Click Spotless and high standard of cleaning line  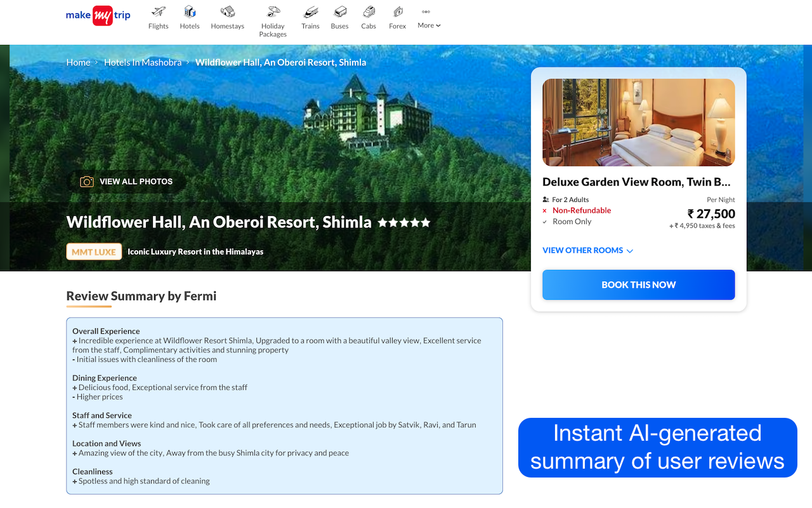click(141, 481)
